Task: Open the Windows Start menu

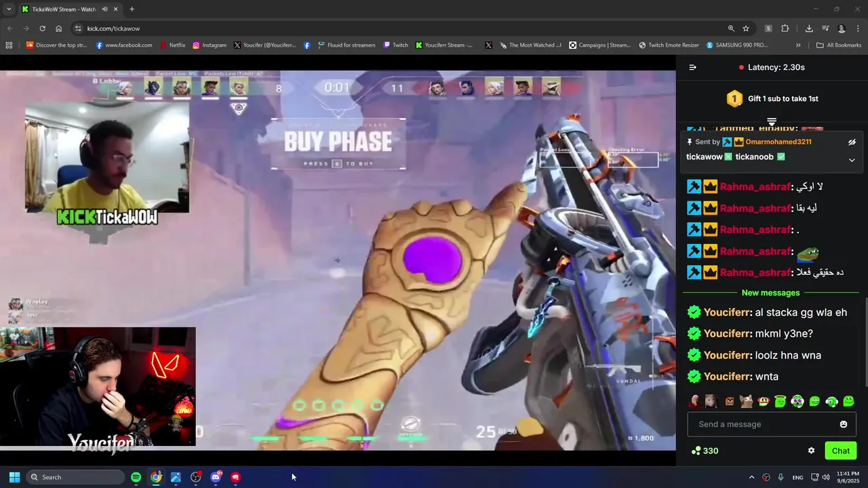Action: coord(14,477)
